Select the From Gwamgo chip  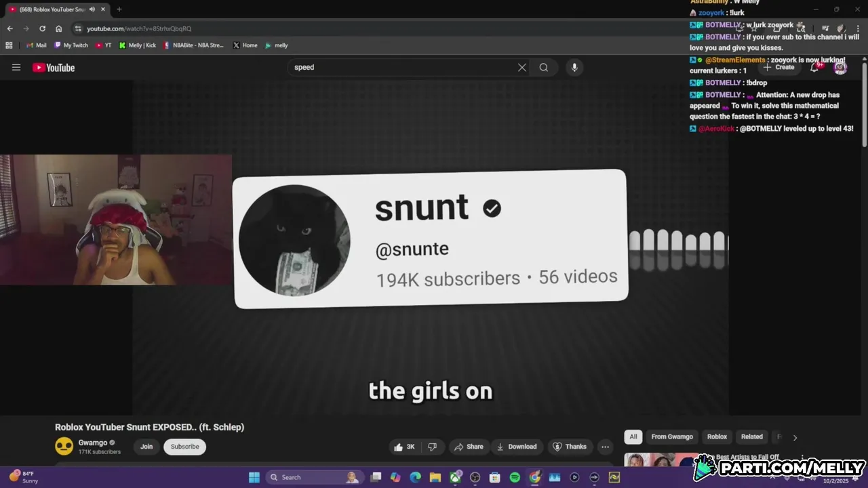tap(672, 437)
